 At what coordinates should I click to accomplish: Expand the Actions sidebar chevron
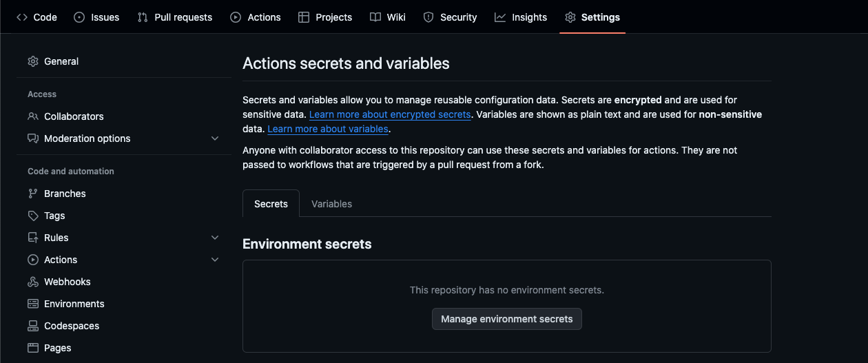click(x=215, y=260)
